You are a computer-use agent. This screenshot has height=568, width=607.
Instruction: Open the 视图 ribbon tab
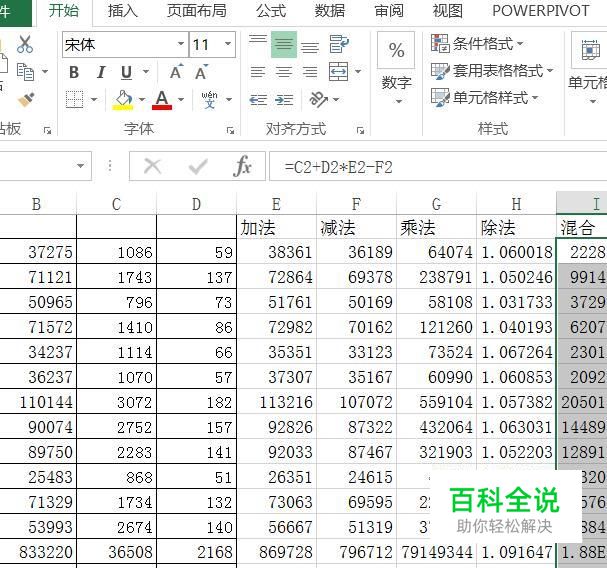(448, 11)
